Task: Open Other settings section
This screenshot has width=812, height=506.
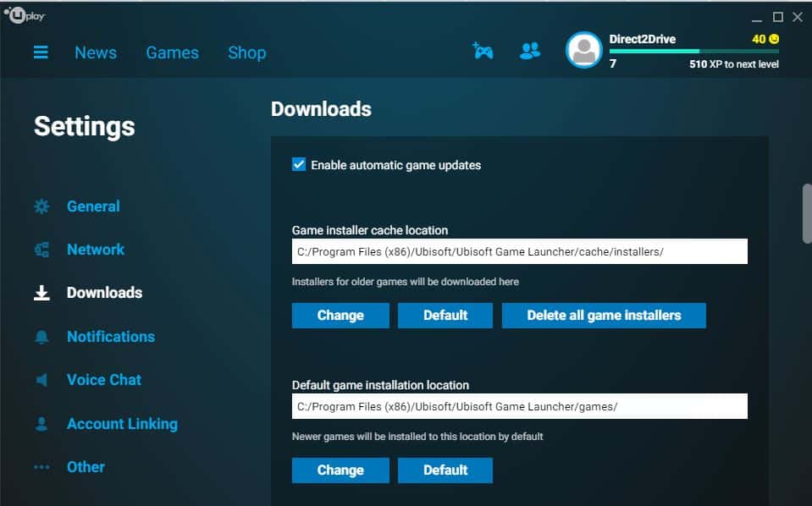Action: 86,467
